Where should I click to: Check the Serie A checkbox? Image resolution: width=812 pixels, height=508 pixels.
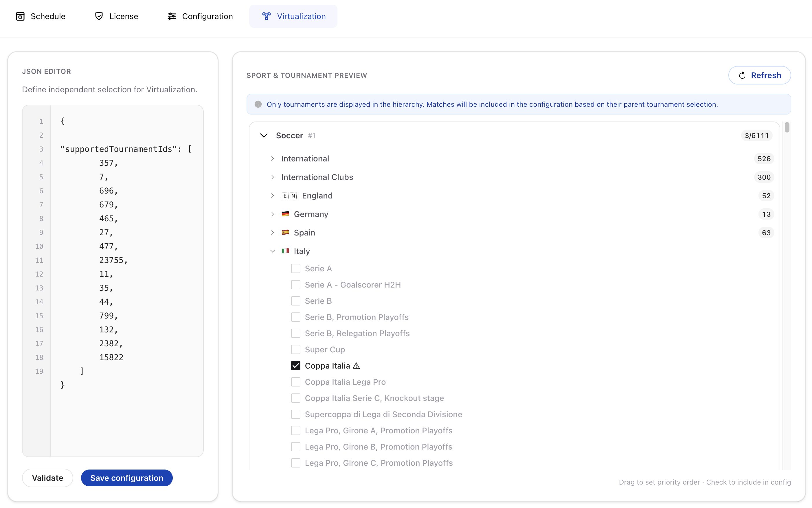296,268
